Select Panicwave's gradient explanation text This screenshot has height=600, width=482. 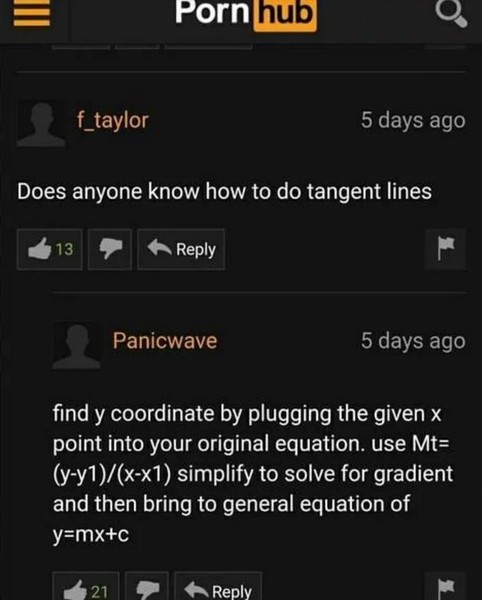click(253, 473)
